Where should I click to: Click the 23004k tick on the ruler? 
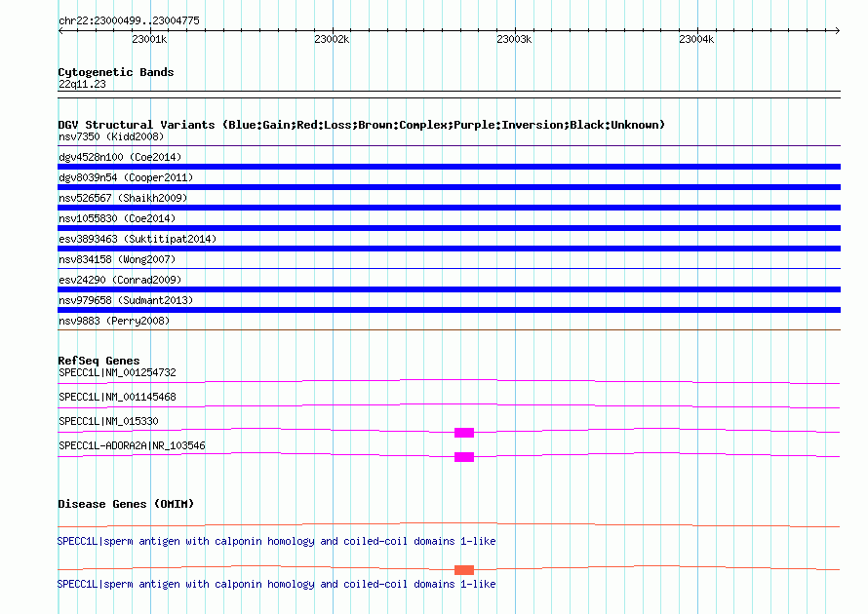point(696,39)
